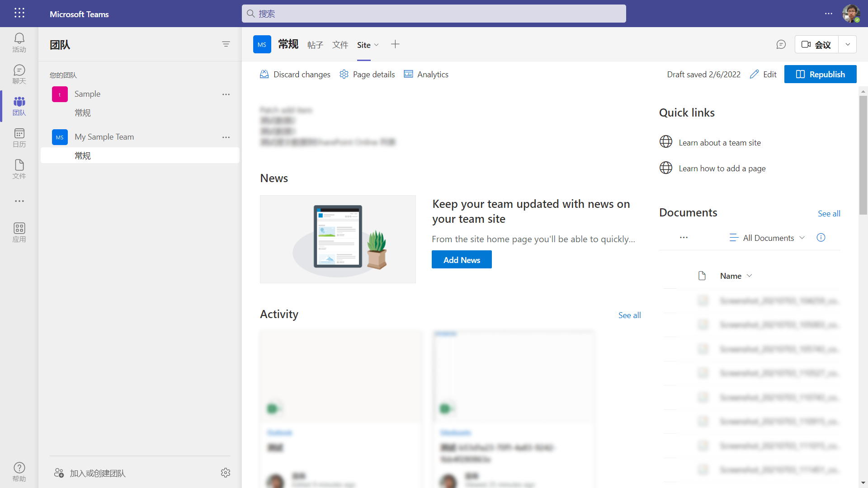Switch to the 文件 tab
This screenshot has width=868, height=488.
(x=340, y=45)
